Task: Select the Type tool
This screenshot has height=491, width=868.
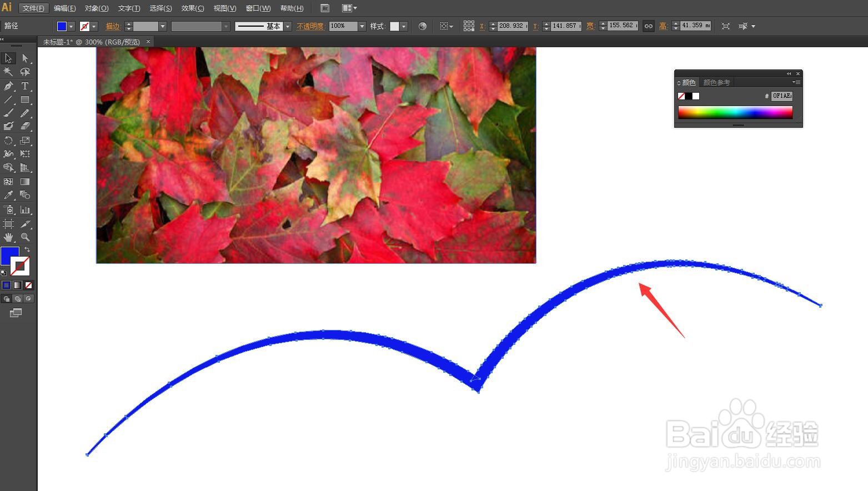Action: (x=25, y=86)
